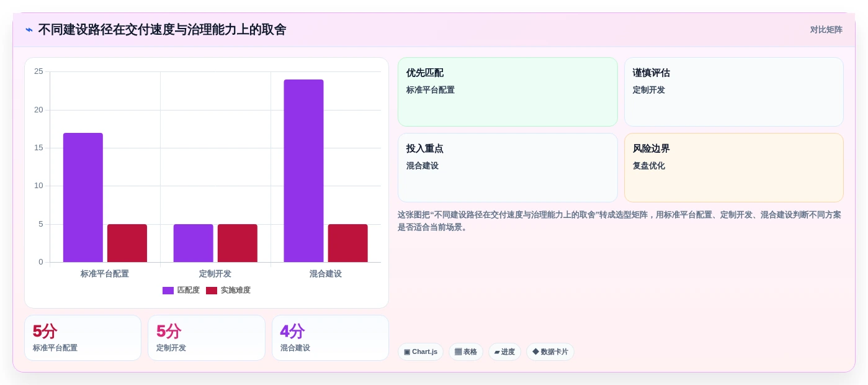Screen dimensions: 868x385
Task: Click the 对比矩阵 label in the header
Action: point(826,30)
